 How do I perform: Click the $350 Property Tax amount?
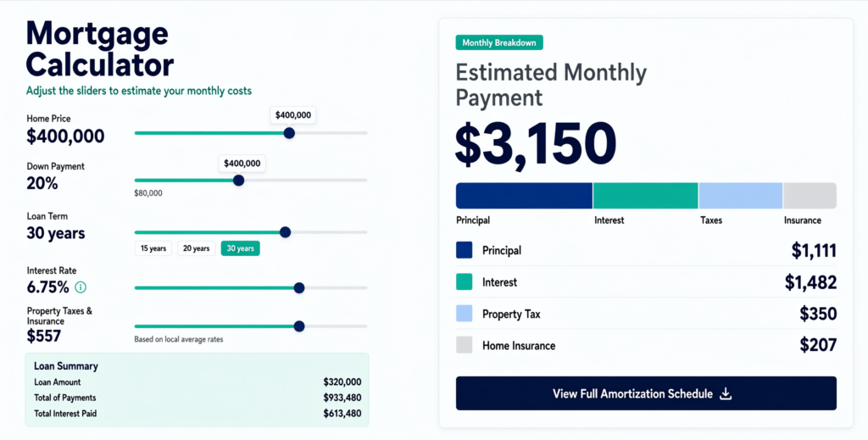coord(818,314)
